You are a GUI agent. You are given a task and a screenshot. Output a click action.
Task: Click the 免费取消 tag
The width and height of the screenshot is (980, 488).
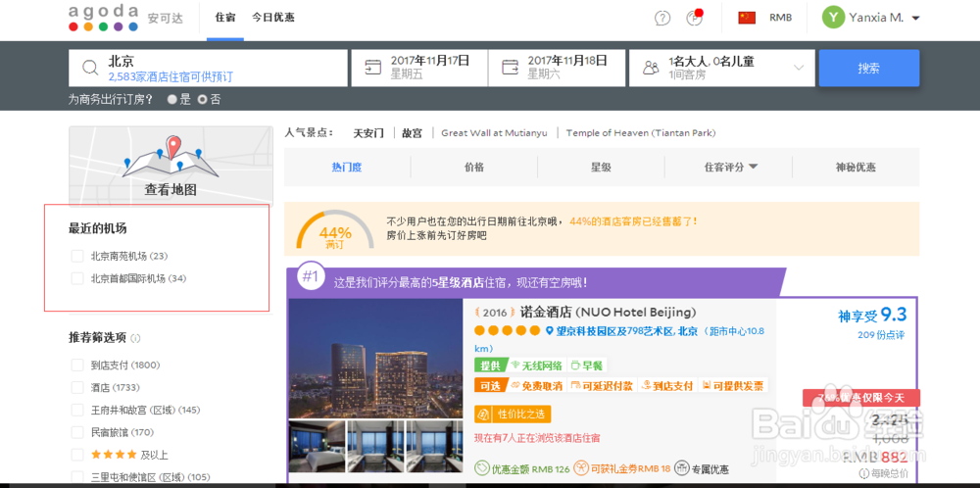(537, 385)
